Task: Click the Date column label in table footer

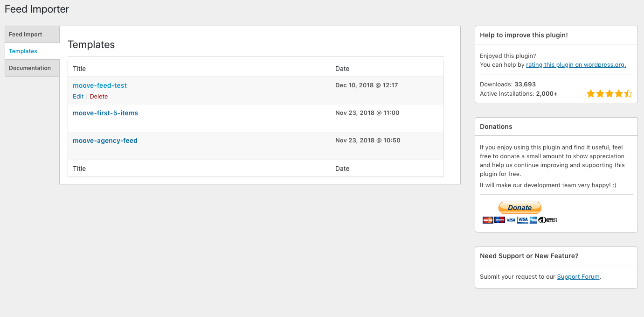Action: click(342, 169)
